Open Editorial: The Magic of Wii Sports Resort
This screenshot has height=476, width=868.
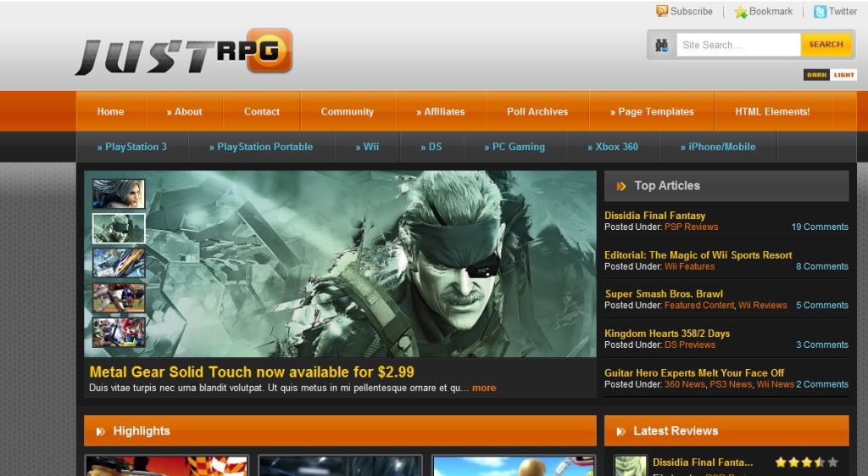[x=698, y=255]
